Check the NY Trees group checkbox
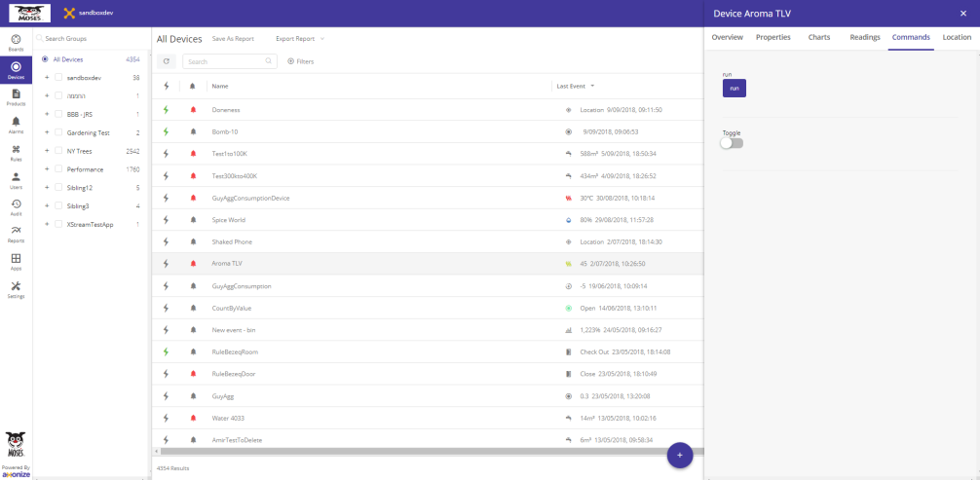Screen dimensions: 980x480 coord(58,151)
